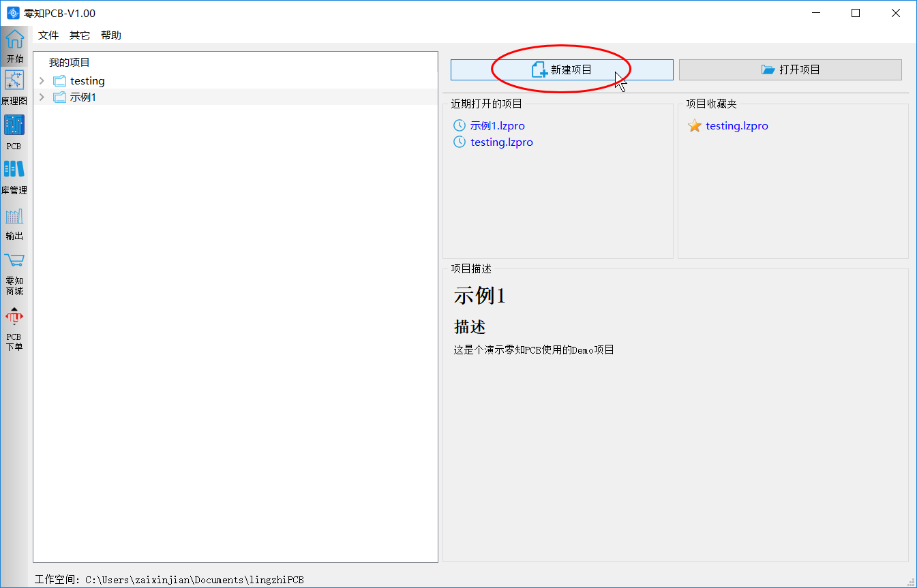Click the folder icon beside testing project

59,81
